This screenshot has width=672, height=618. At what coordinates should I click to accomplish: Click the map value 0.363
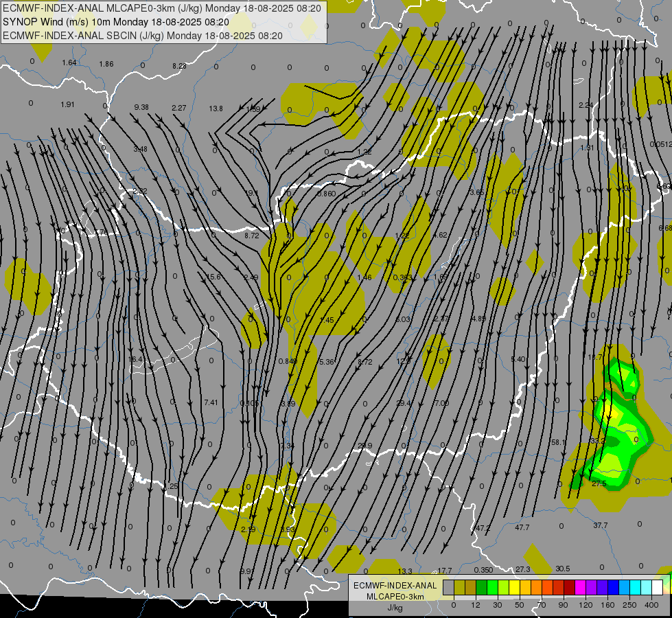[402, 277]
